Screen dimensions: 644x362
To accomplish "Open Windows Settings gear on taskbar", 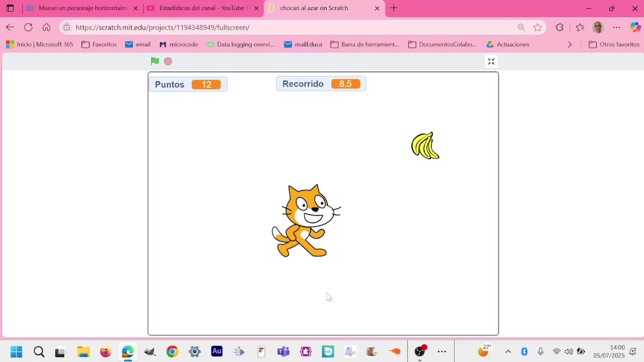I will [x=195, y=351].
